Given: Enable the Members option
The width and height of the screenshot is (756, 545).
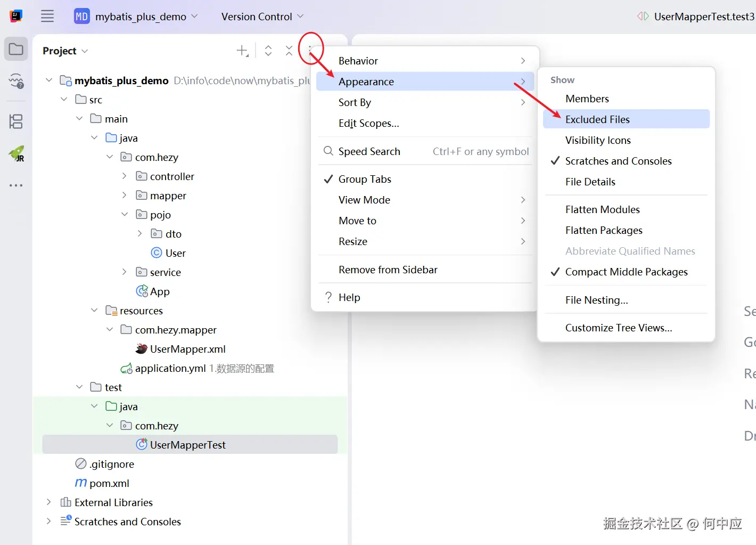Looking at the screenshot, I should (x=626, y=99).
